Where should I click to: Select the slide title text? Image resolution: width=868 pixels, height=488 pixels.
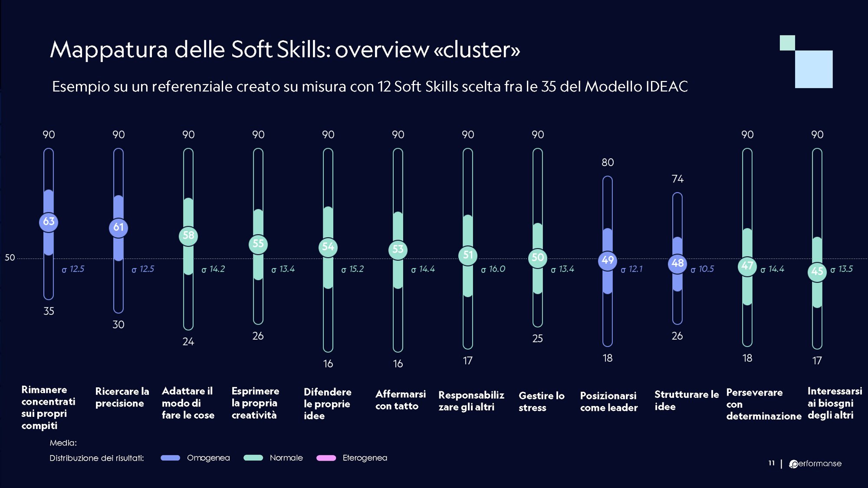click(x=285, y=49)
